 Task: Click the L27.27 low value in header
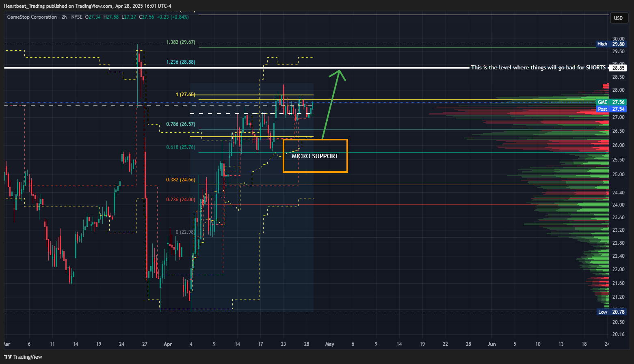[129, 17]
